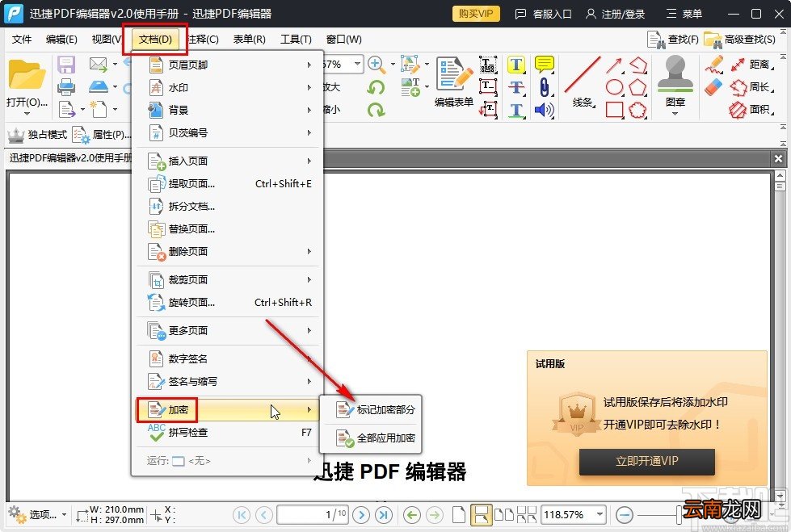This screenshot has height=532, width=791.
Task: Select the pentagon polygon shape tool
Action: 638,87
